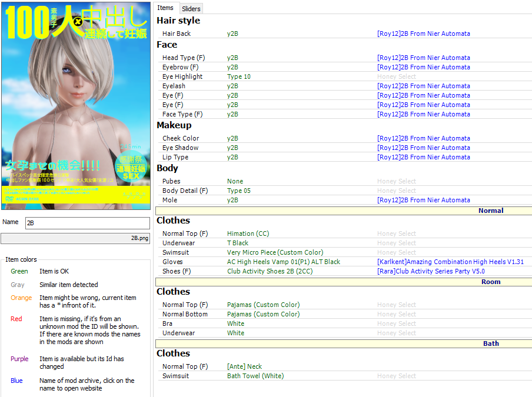Click the "Similar item detected" description
This screenshot has width=532, height=397.
coord(69,285)
